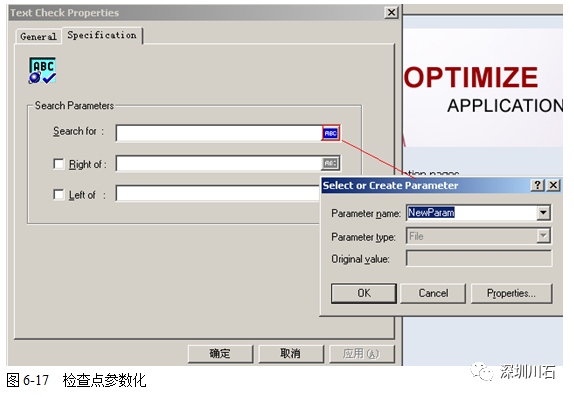
Task: Open the Parameter name dropdown arrow
Action: click(x=543, y=212)
